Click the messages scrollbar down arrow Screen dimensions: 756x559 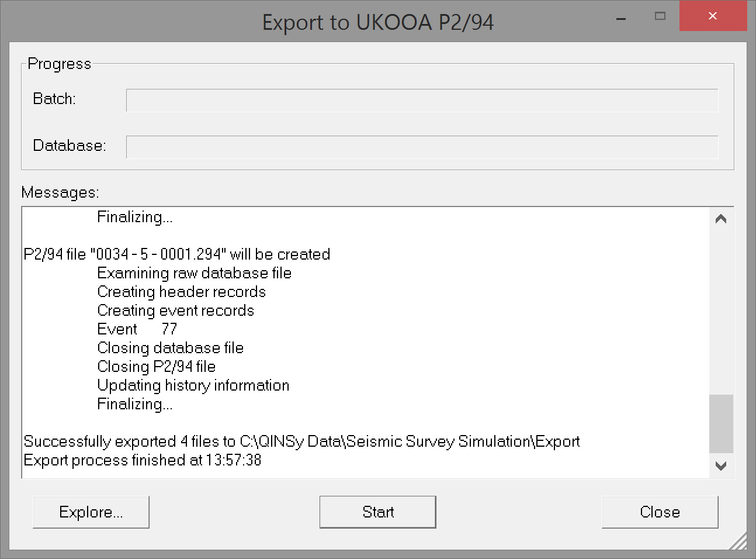(x=721, y=466)
